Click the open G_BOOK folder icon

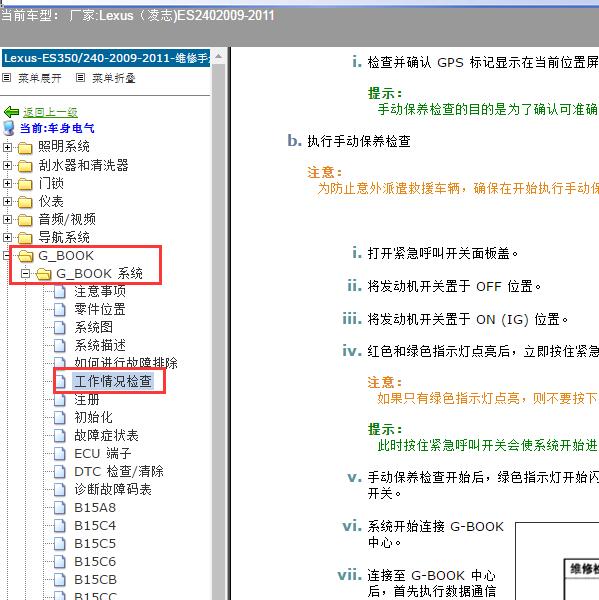26,256
